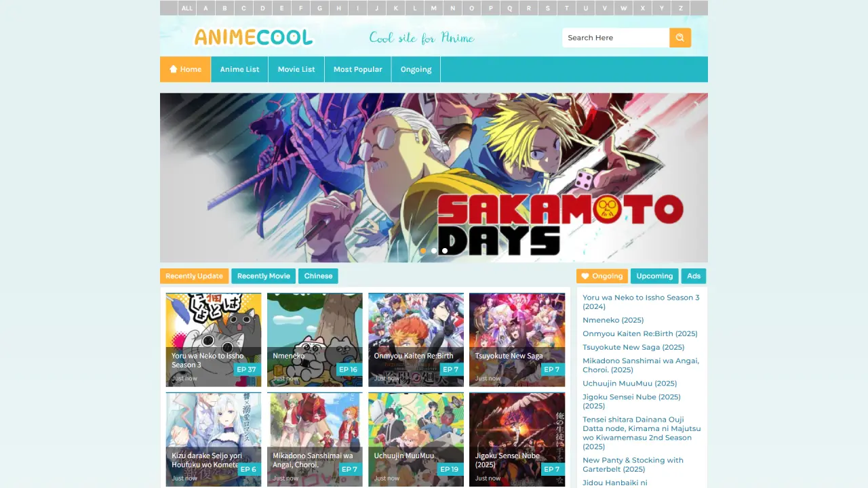Click sidebar link Onmyou Kaiten Re:Birth (2025)
The height and width of the screenshot is (488, 868).
[640, 333]
